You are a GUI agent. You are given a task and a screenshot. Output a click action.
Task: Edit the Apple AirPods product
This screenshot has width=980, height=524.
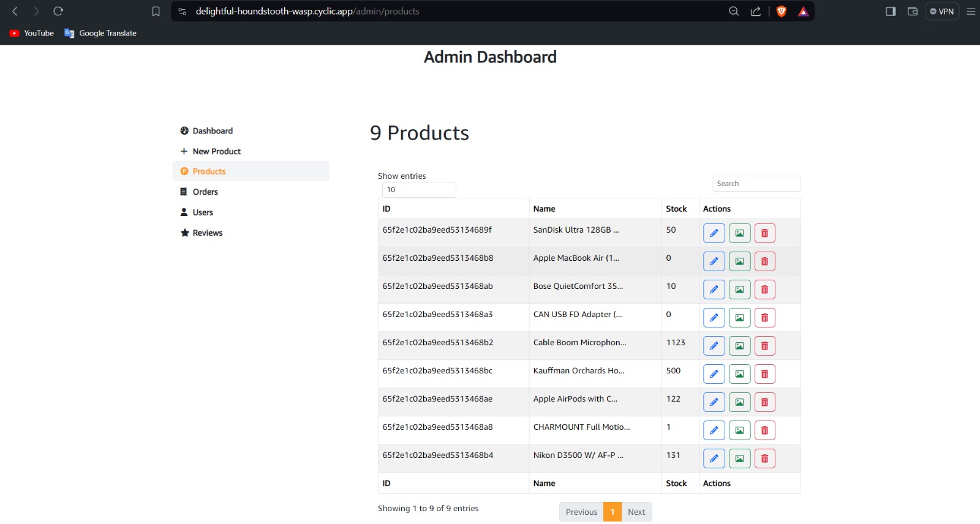click(x=714, y=402)
